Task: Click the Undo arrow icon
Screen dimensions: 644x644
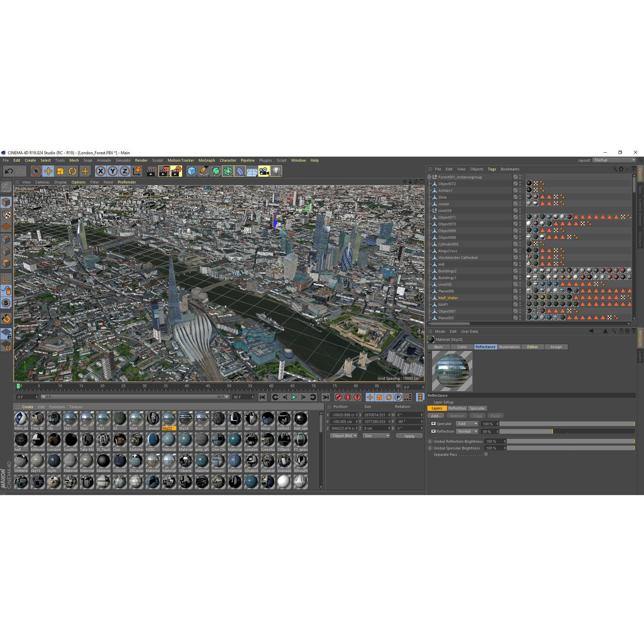Action: pyautogui.click(x=8, y=171)
